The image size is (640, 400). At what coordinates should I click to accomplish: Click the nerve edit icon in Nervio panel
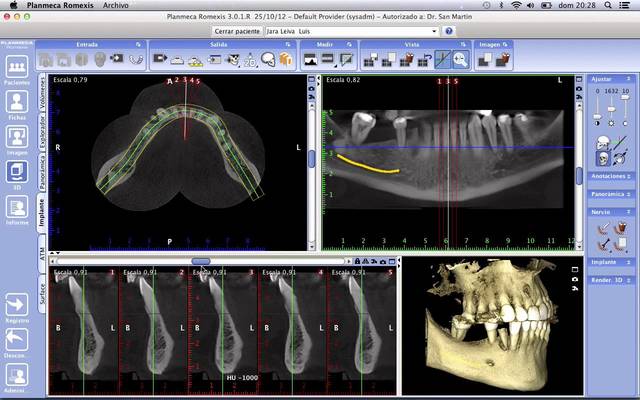coord(603,244)
